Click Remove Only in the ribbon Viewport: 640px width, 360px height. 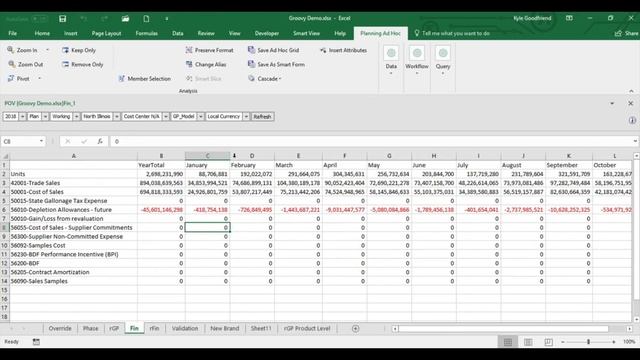tap(83, 64)
